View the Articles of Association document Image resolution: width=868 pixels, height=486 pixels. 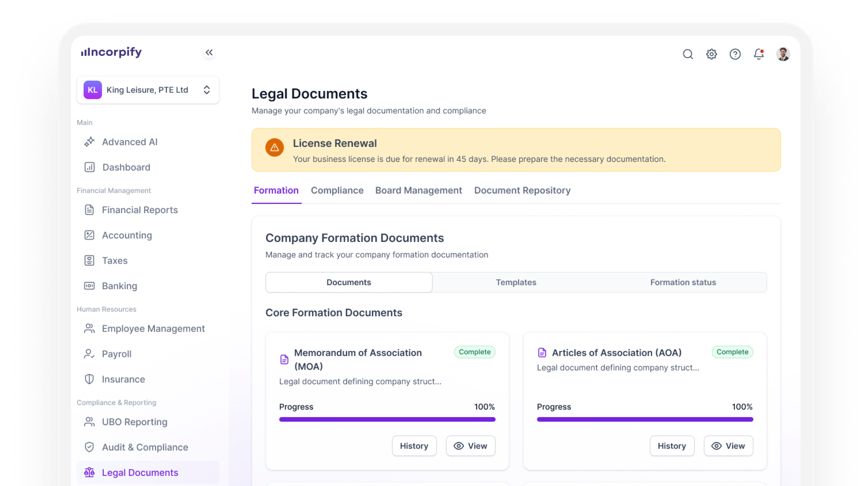coord(728,446)
